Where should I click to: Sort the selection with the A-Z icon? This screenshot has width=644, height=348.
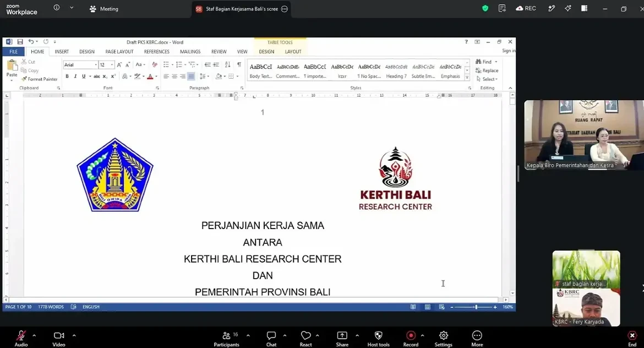pos(227,65)
